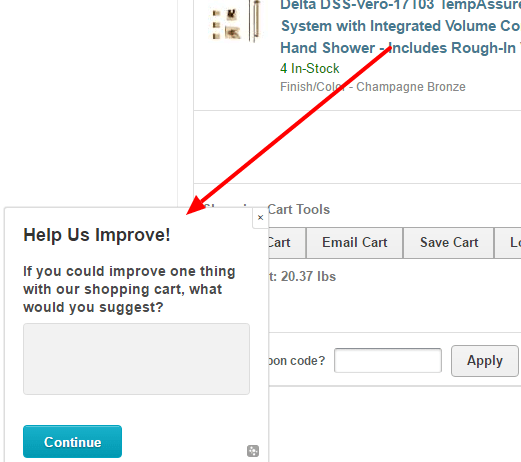
Task: Click the 4 In-Stock availability text
Action: coord(310,69)
